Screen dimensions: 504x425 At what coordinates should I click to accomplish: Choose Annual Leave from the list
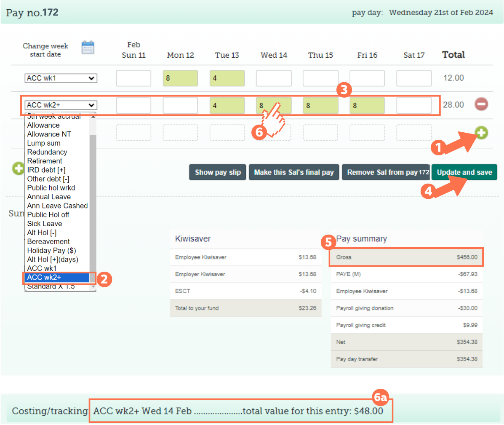tap(49, 197)
